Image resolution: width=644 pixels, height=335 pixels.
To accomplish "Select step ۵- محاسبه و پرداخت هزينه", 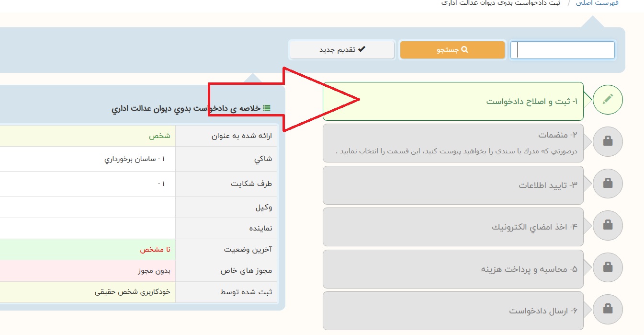I will tap(453, 269).
